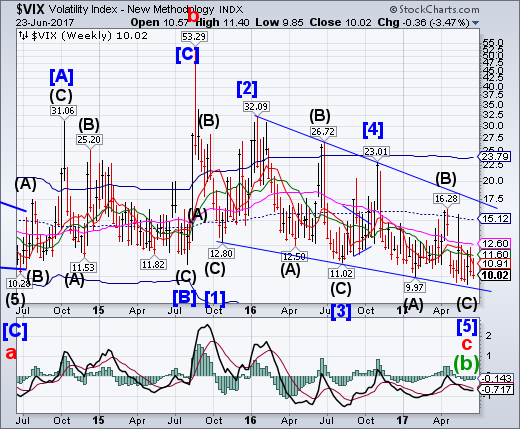Image resolution: width=520 pixels, height=429 pixels.
Task: Click the blue [3] wave label
Action: click(341, 312)
